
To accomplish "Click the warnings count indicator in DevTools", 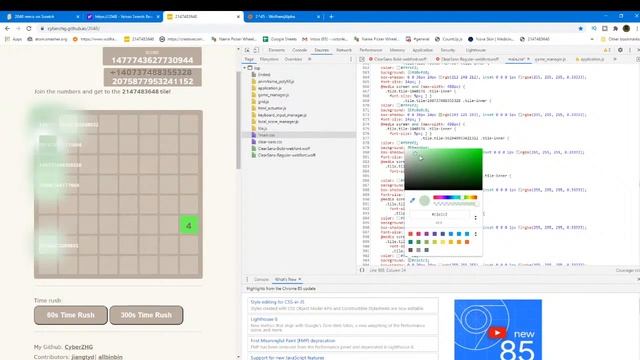I will tap(607, 50).
